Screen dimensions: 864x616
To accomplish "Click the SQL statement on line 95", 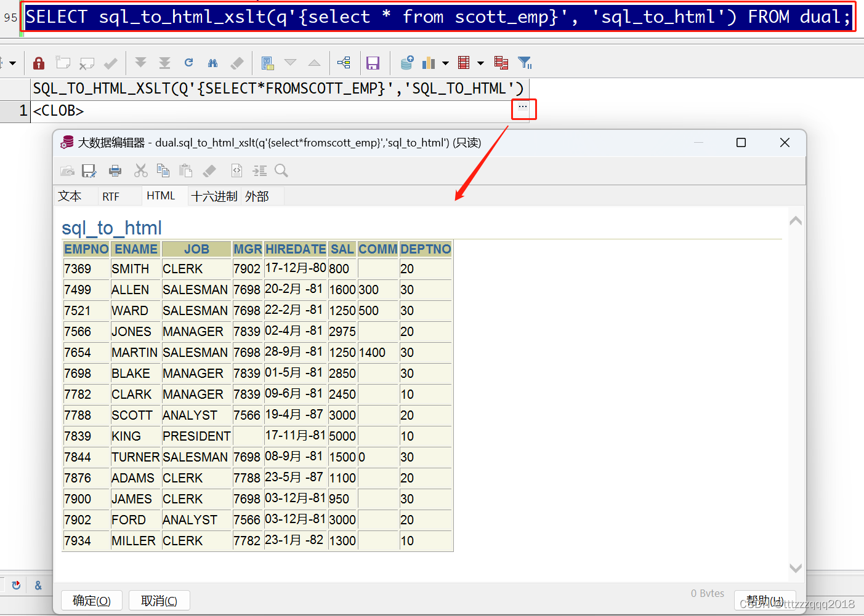I will (438, 17).
